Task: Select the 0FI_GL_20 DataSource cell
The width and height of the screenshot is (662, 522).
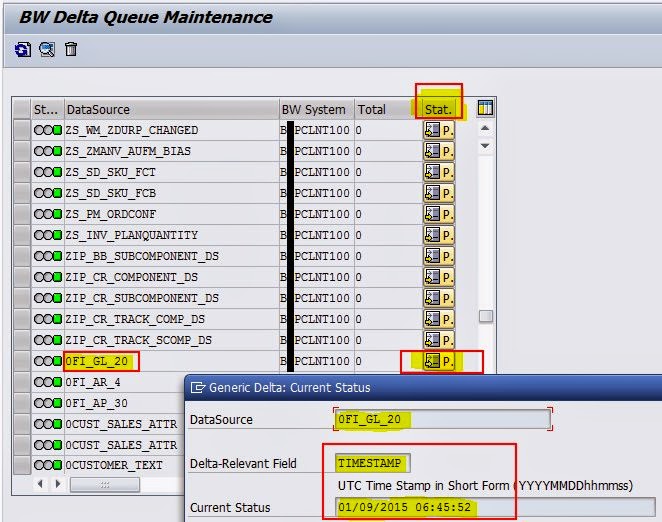Action: tap(171, 361)
